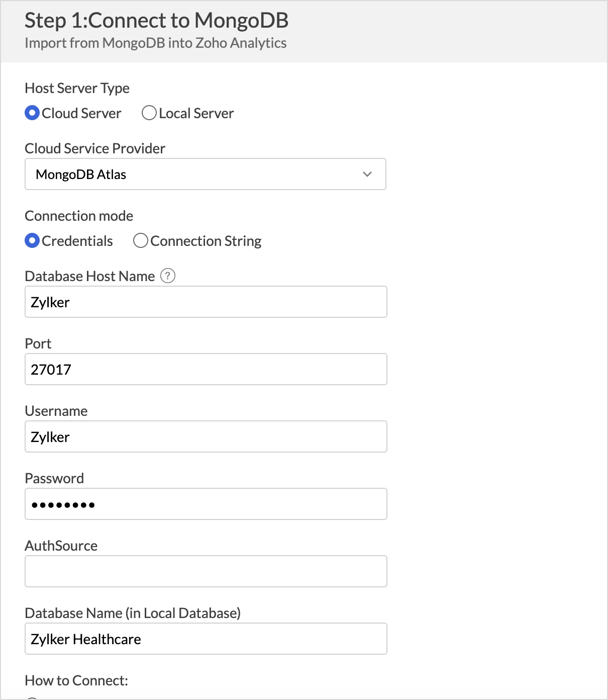Click the Database Name field with Zylker Healthcare
This screenshot has width=608, height=700.
pos(206,639)
